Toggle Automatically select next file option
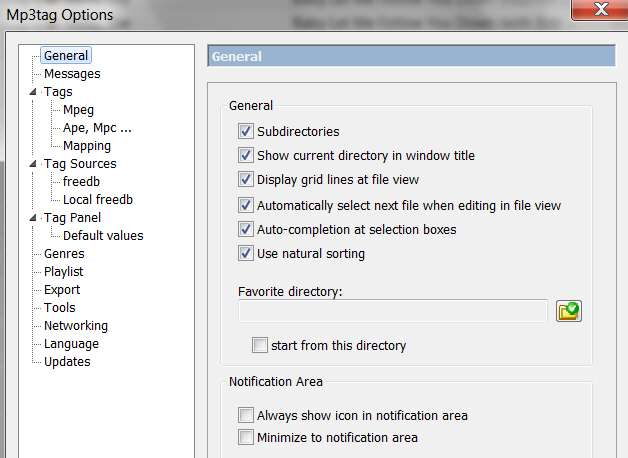This screenshot has height=458, width=628. coord(246,205)
